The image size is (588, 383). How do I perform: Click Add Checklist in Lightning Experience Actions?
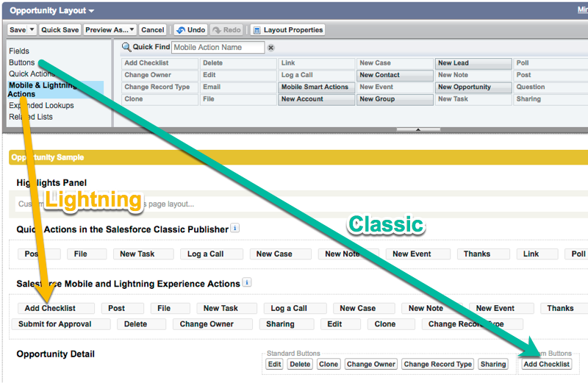[57, 308]
